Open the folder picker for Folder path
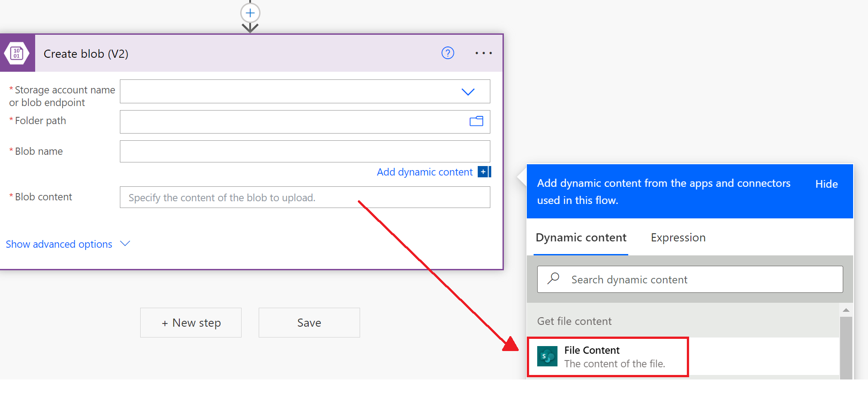Image resolution: width=868 pixels, height=393 pixels. [x=476, y=121]
